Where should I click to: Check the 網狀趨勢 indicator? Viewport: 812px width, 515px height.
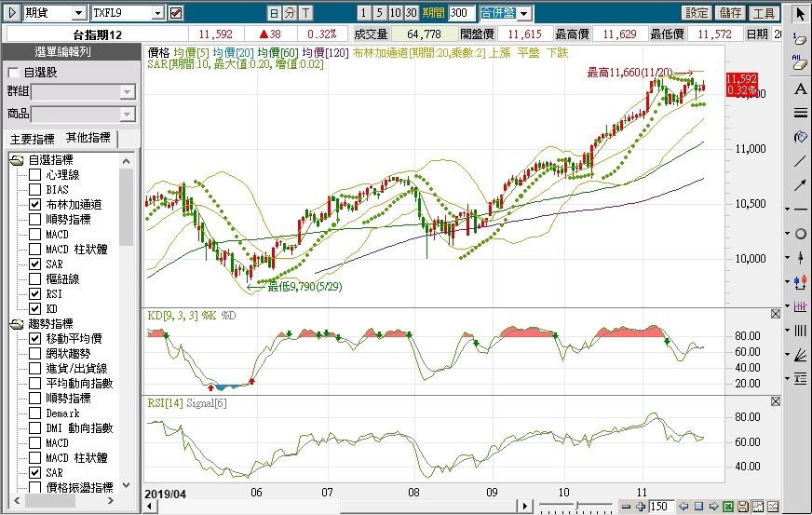34,353
